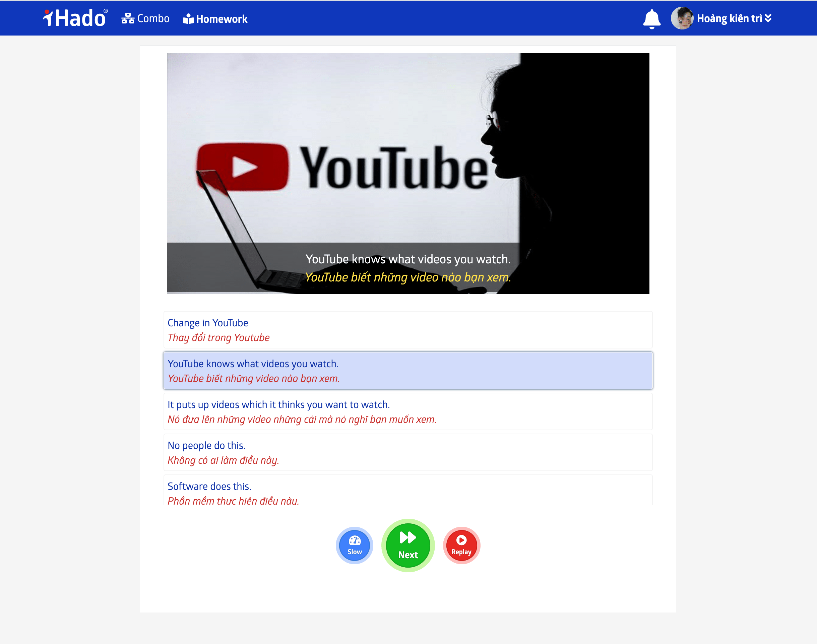
Task: Expand the user dropdown chevron
Action: [x=768, y=18]
